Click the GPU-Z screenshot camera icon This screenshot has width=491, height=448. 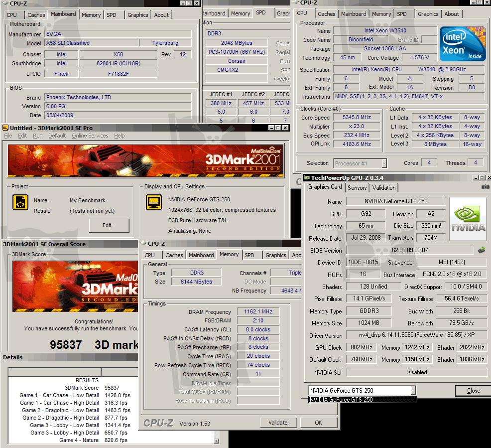pos(485,187)
